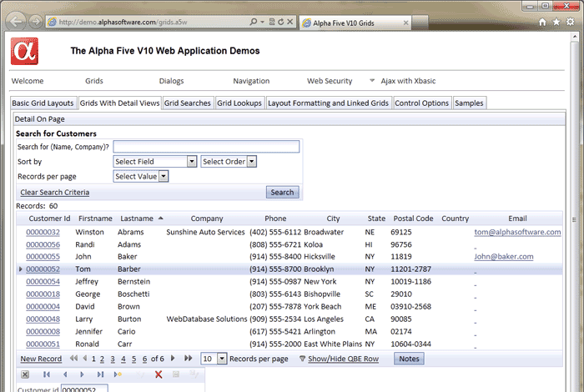Open browser Tools gear icon
584x392 pixels.
(x=570, y=22)
